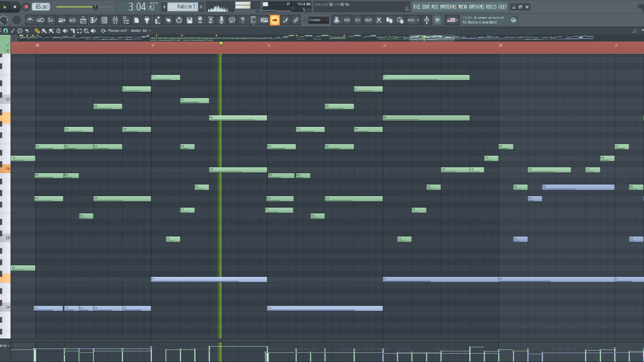Image resolution: width=644 pixels, height=362 pixels.
Task: Open the microphone recording icon
Action: pyautogui.click(x=221, y=20)
